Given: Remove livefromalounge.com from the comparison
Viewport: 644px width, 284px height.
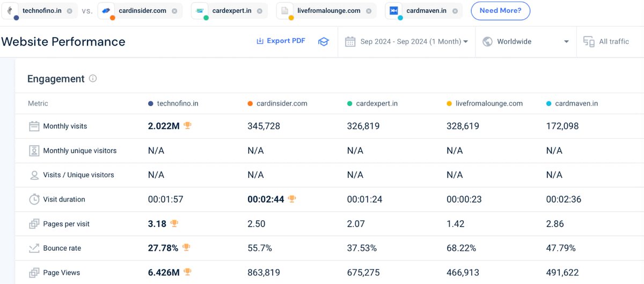Looking at the screenshot, I should pyautogui.click(x=369, y=11).
